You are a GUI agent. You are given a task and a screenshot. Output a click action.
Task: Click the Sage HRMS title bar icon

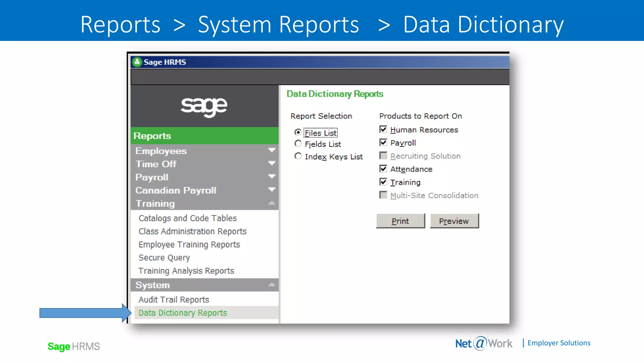137,62
